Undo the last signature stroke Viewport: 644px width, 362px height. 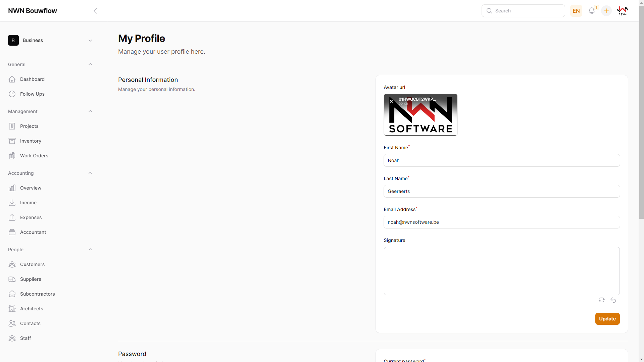click(613, 300)
